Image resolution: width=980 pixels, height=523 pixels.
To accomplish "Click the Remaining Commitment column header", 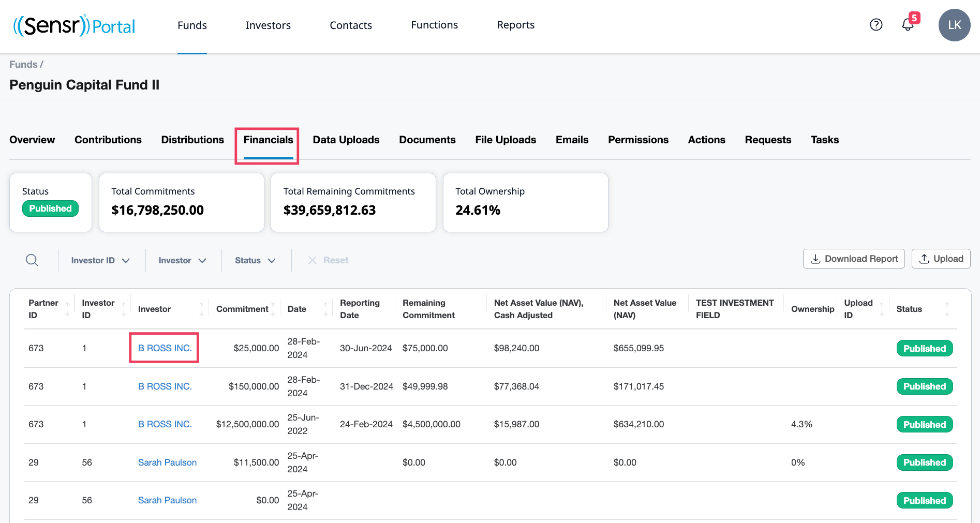I will point(428,309).
